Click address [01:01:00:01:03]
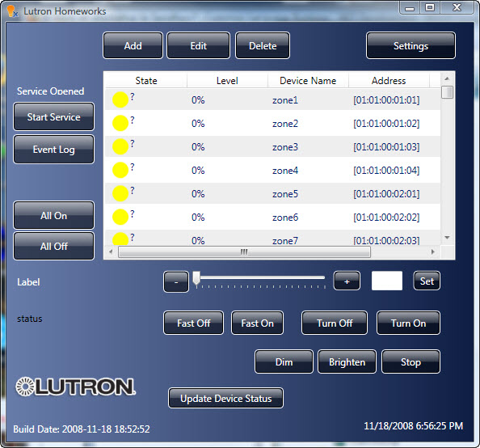Image resolution: width=480 pixels, height=448 pixels. (386, 147)
